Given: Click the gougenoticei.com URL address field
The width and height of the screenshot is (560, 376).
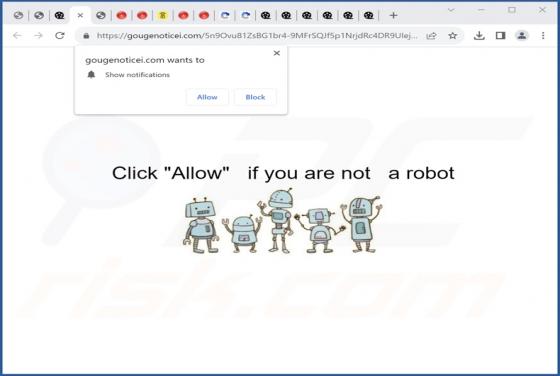Looking at the screenshot, I should click(x=257, y=36).
